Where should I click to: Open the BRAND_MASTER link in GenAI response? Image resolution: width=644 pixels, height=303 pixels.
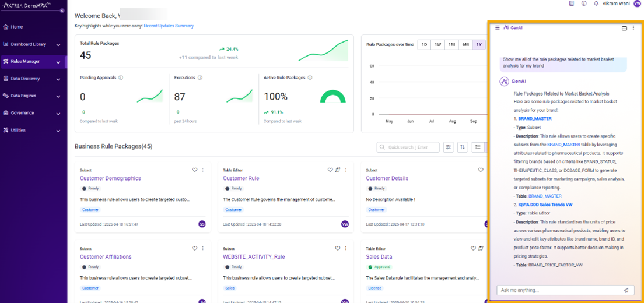(535, 119)
